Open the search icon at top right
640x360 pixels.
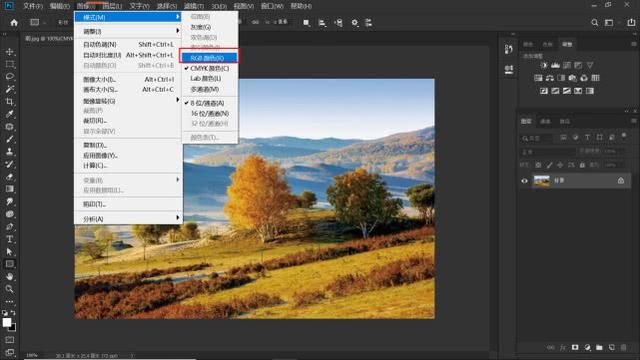[x=595, y=23]
